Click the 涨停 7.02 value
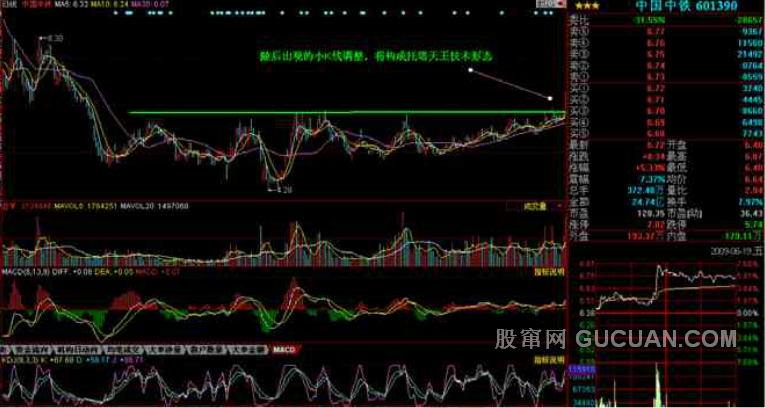Screen dimensions: 765x408 click(656, 224)
